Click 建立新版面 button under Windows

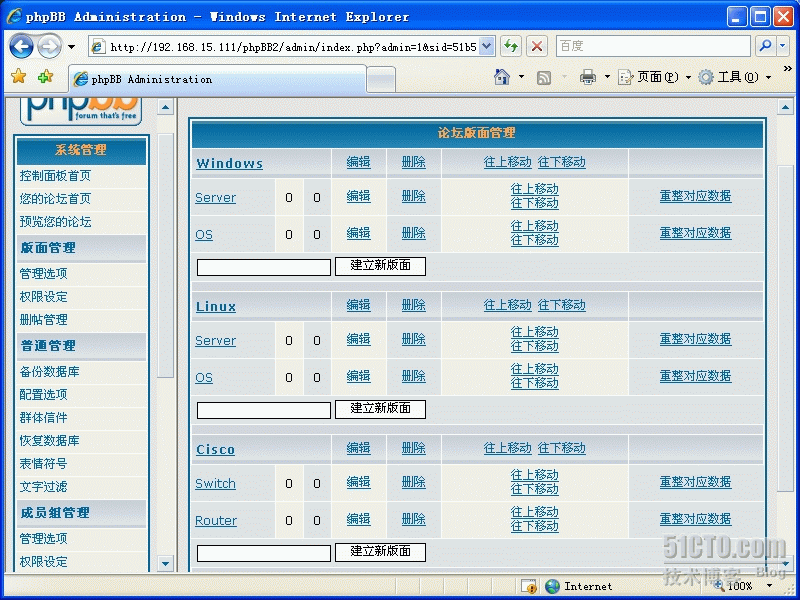380,266
